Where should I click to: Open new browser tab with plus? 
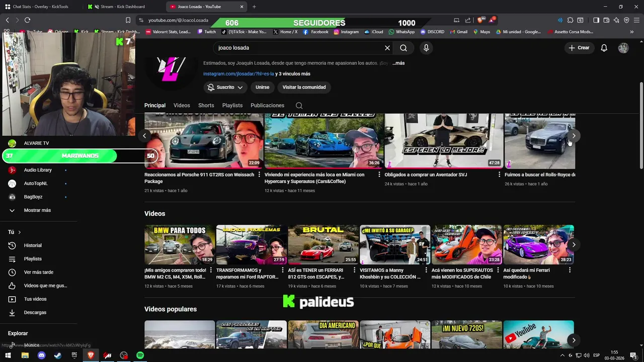click(x=254, y=7)
